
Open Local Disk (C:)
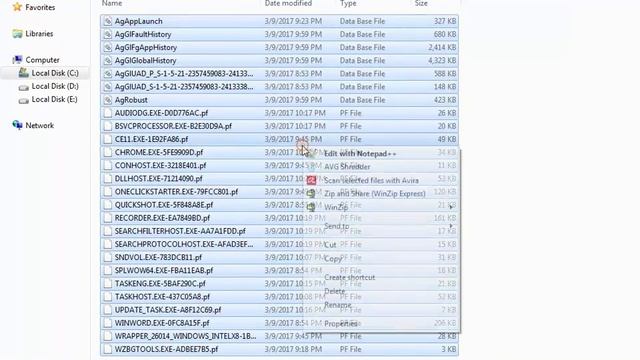coord(55,73)
